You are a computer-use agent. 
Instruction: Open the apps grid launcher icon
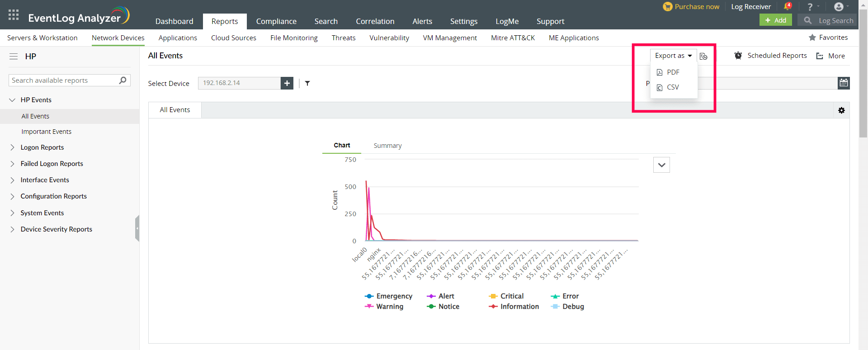click(14, 15)
